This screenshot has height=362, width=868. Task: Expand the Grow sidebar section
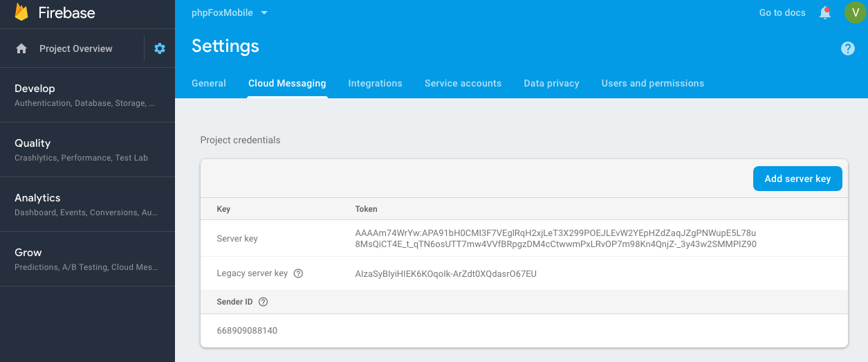[x=87, y=259]
